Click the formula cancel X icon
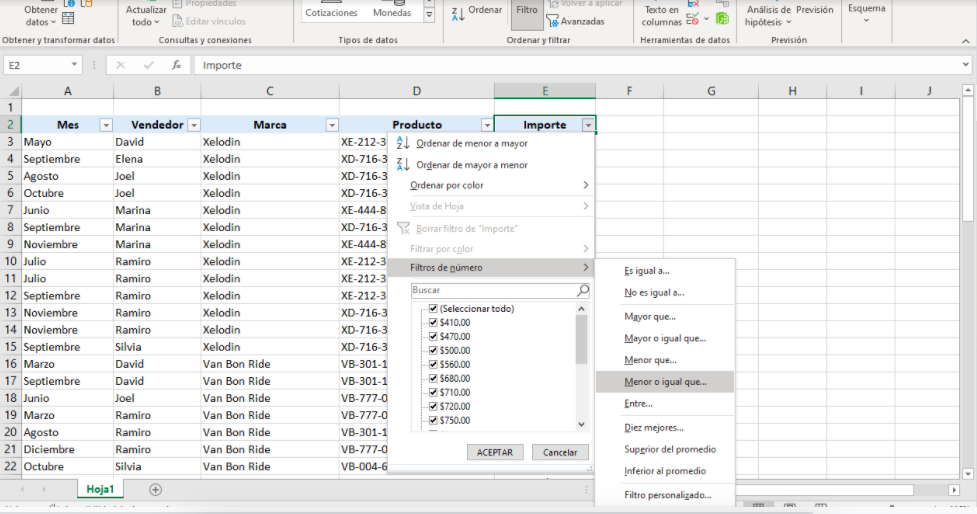977x514 pixels. (120, 65)
